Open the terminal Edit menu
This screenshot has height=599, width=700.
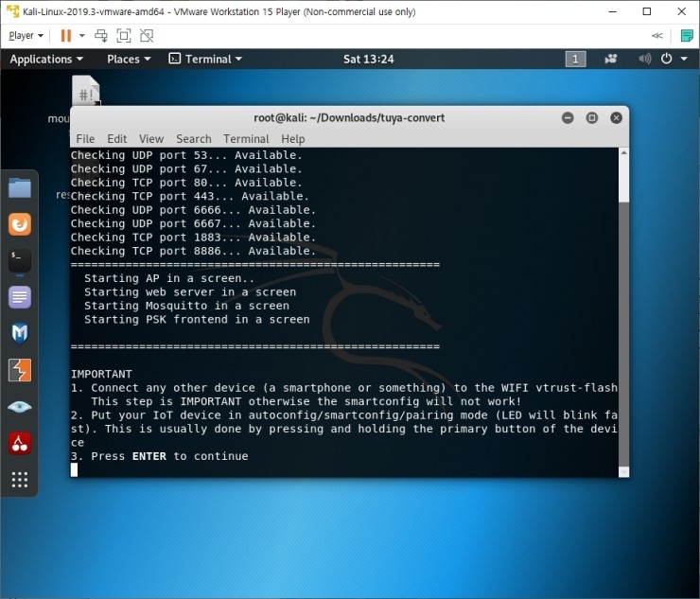pyautogui.click(x=117, y=139)
